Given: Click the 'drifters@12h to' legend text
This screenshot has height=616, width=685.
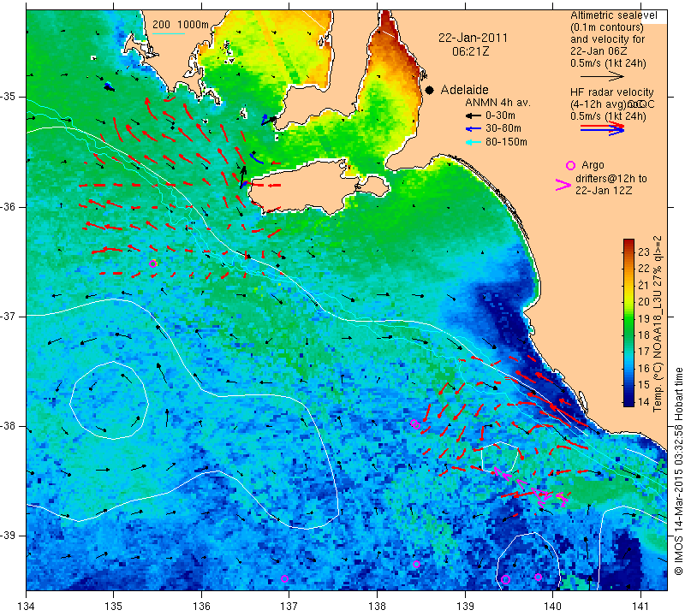Looking at the screenshot, I should 611,179.
